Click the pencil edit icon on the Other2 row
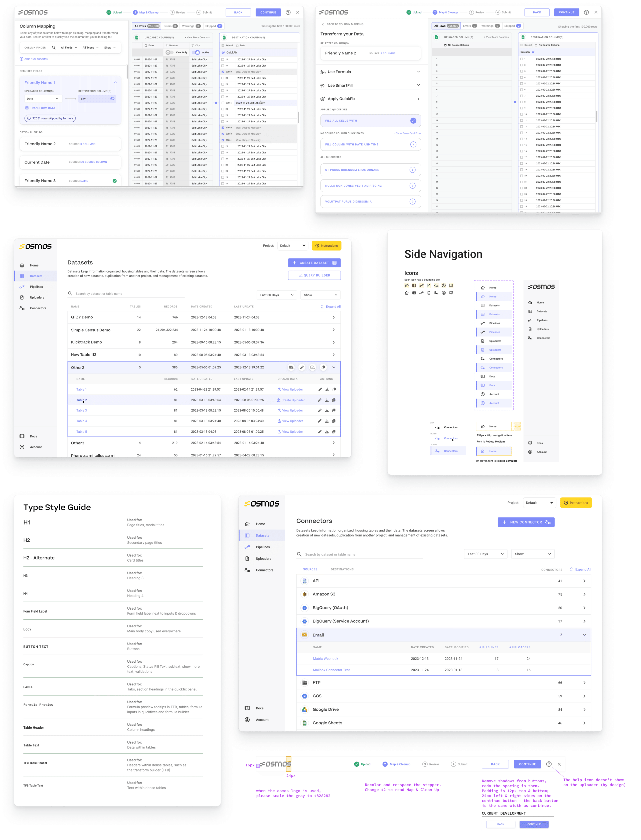Viewport: 641px width, 840px height. [x=302, y=367]
